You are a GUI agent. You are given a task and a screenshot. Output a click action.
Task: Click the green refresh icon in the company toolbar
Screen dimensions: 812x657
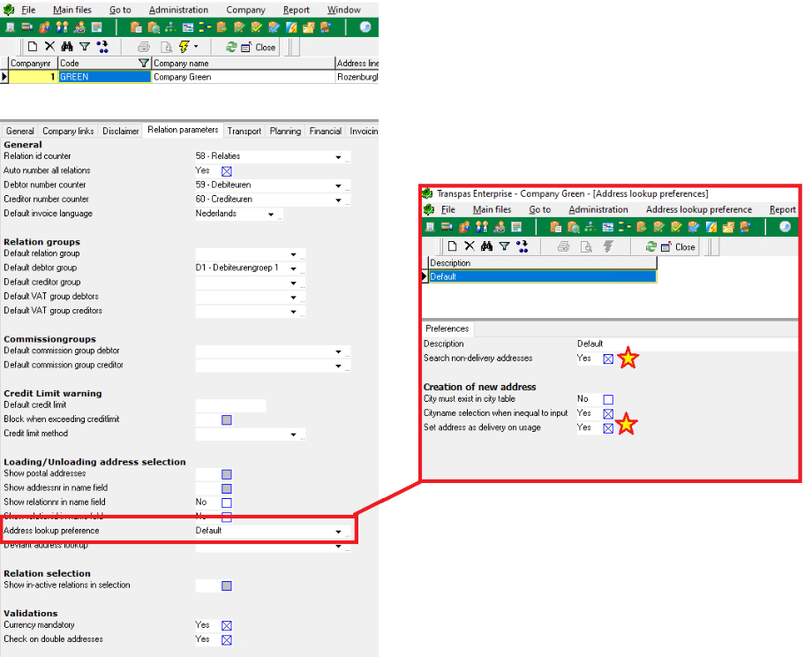pos(231,47)
